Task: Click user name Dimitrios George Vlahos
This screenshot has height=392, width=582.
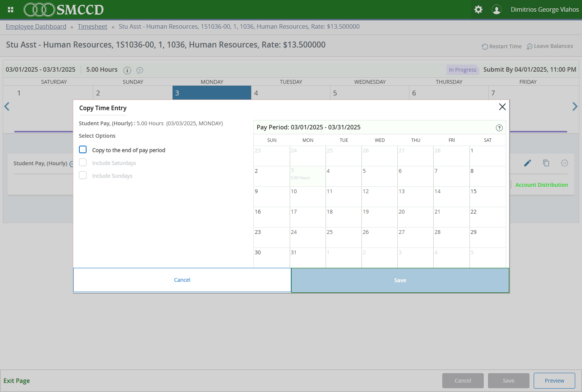Action: click(545, 9)
